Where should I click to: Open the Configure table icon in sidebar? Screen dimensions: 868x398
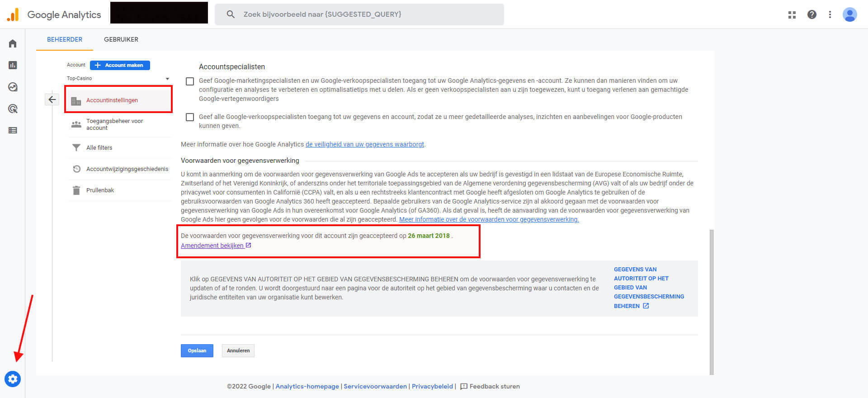click(13, 130)
